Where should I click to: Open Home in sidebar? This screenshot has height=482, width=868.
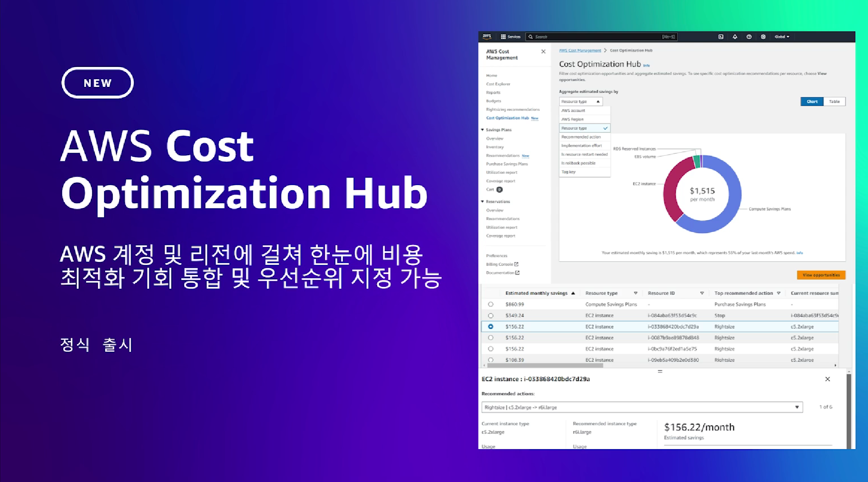coord(492,75)
